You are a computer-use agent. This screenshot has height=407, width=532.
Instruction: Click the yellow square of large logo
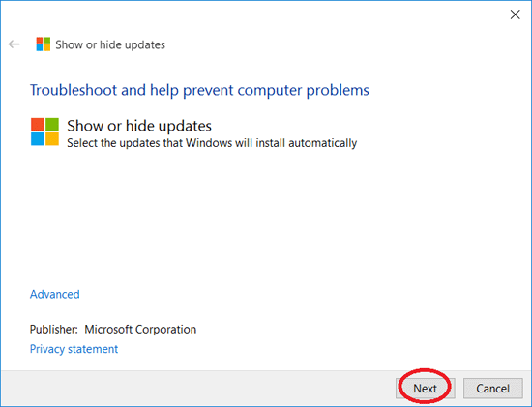[52, 139]
